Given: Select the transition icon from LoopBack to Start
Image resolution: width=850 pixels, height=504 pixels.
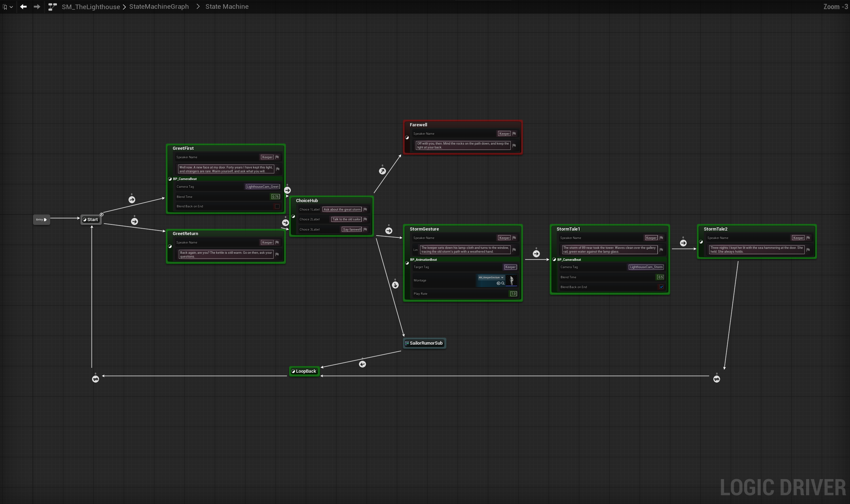Looking at the screenshot, I should pyautogui.click(x=96, y=379).
